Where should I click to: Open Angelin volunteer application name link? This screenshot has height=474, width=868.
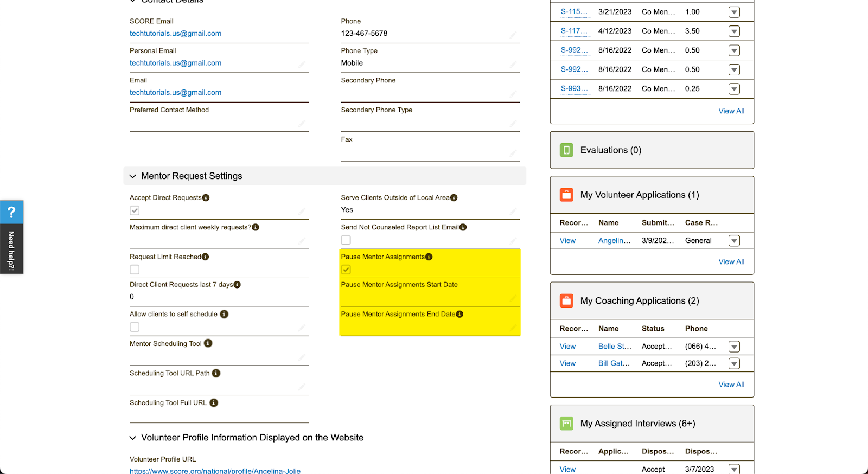(x=615, y=241)
